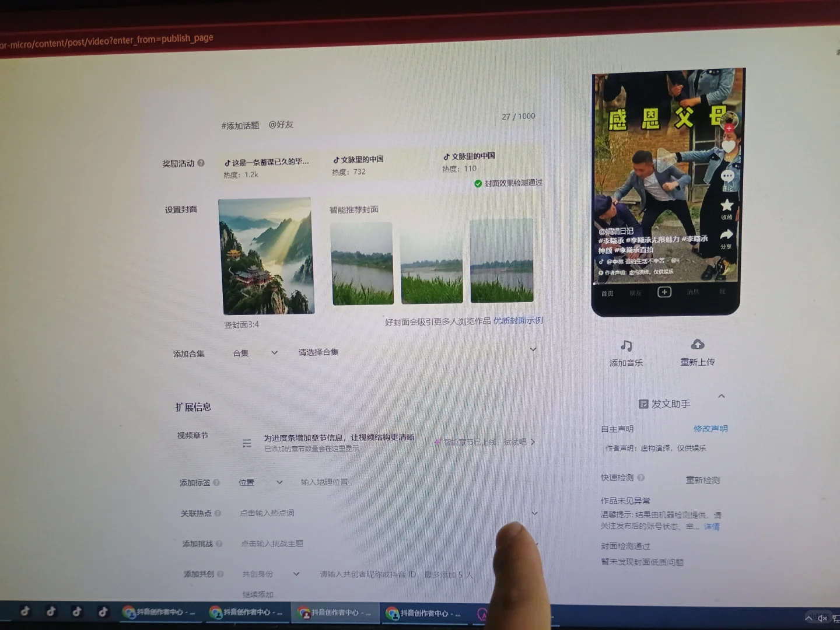Click the question mark icon beside 快速检测
This screenshot has height=630, width=840.
click(x=640, y=478)
